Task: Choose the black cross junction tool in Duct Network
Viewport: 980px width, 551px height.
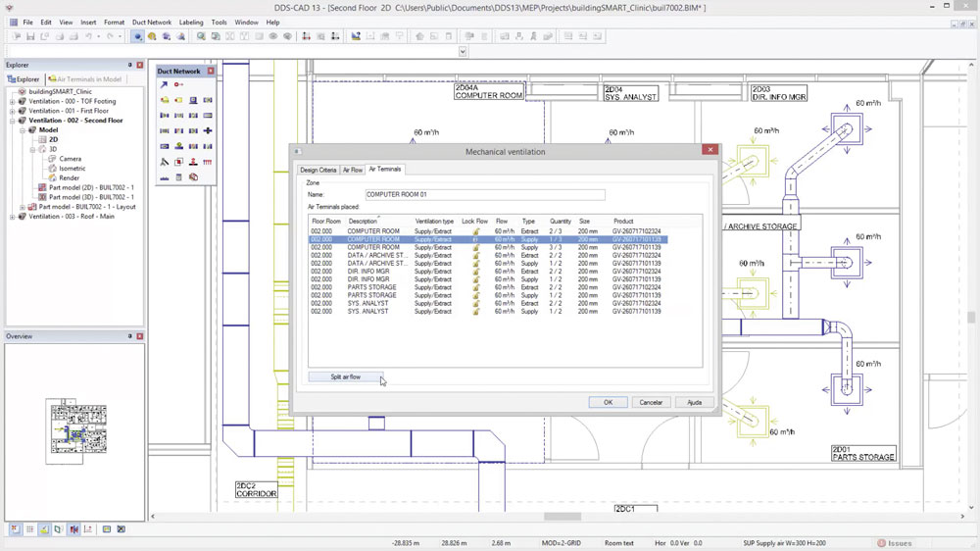Action: click(208, 130)
